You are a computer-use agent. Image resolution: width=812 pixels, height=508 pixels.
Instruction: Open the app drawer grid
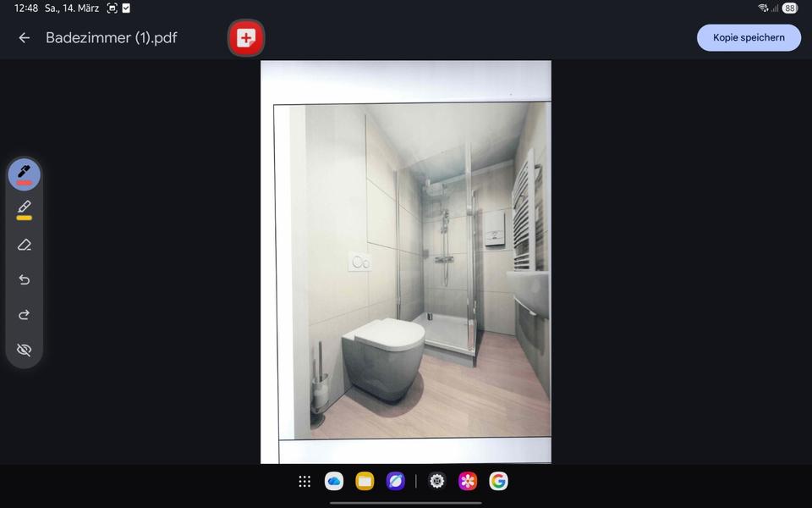tap(304, 482)
